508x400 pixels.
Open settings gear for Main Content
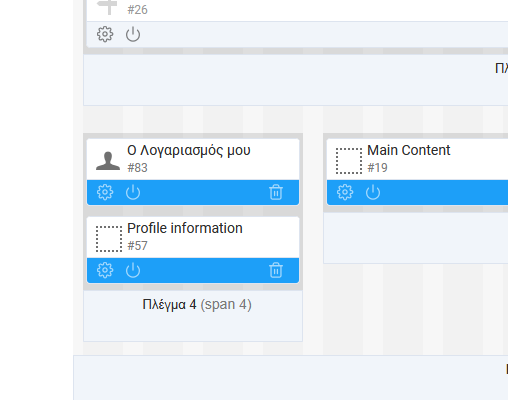pyautogui.click(x=345, y=192)
